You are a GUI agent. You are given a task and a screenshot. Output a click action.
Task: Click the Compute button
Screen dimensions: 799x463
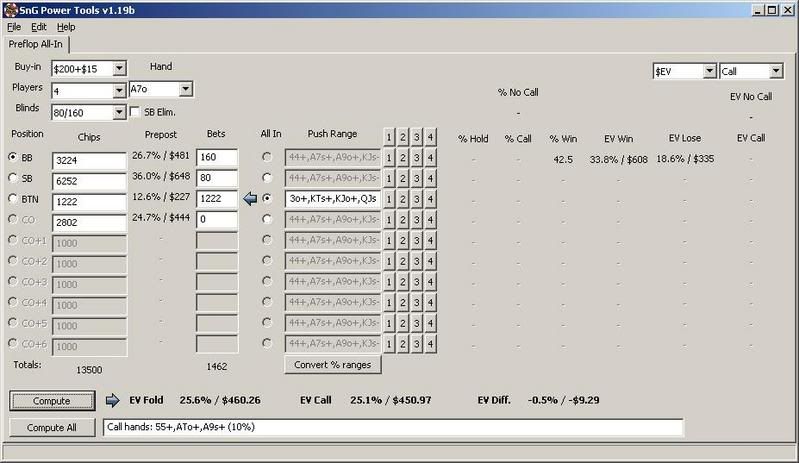click(52, 401)
